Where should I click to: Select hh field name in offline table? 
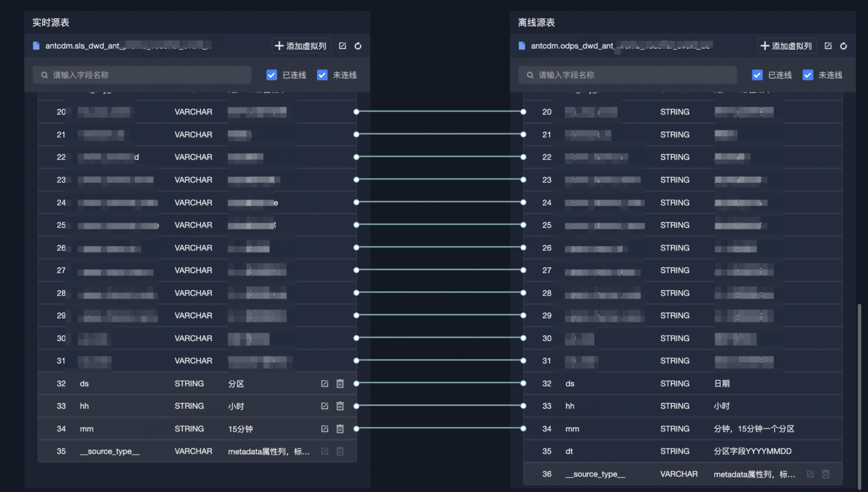[570, 406]
